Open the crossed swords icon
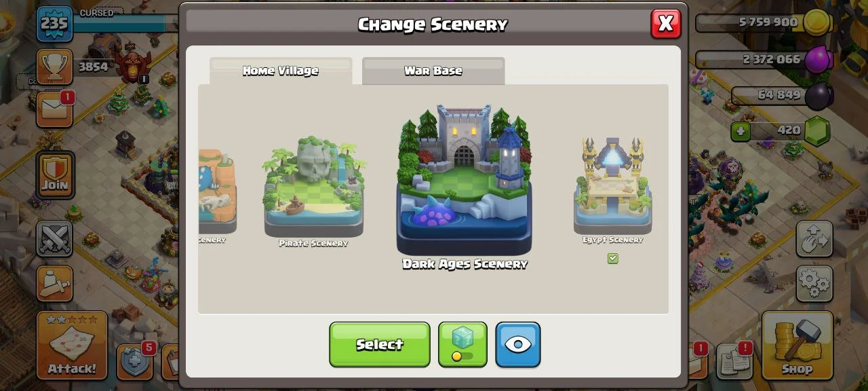Image resolution: width=868 pixels, height=391 pixels. (54, 239)
